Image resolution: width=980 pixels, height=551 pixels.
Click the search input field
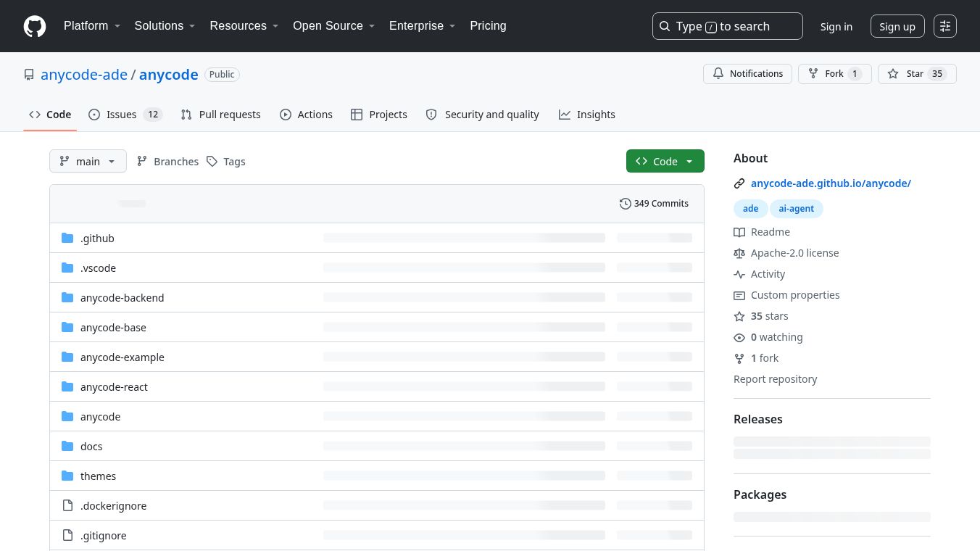point(728,26)
